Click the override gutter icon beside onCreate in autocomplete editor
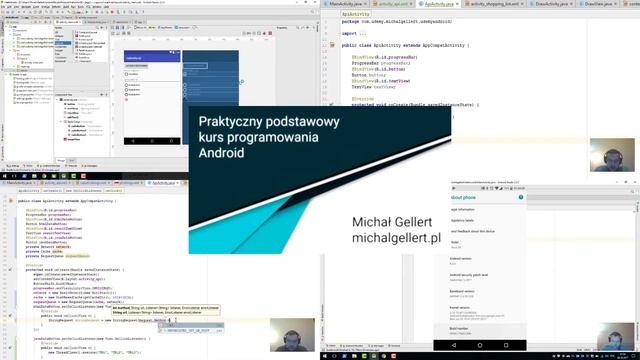640x360 pixels. 11,270
